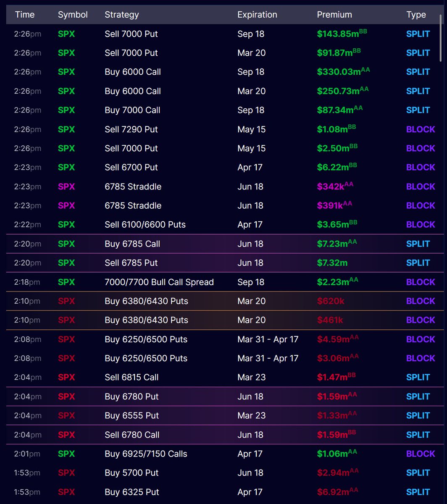Open the Sell 6785 Put strategy
This screenshot has height=504, width=447.
click(131, 263)
